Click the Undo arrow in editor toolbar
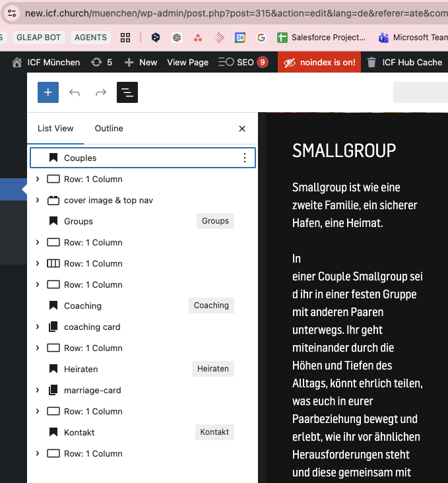The width and height of the screenshot is (448, 483). [x=75, y=92]
